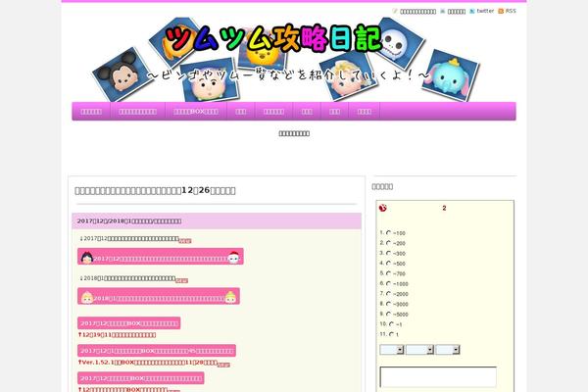This screenshot has height=392, width=588.
Task: Select the ~5000 poll radio option
Action: pyautogui.click(x=388, y=314)
